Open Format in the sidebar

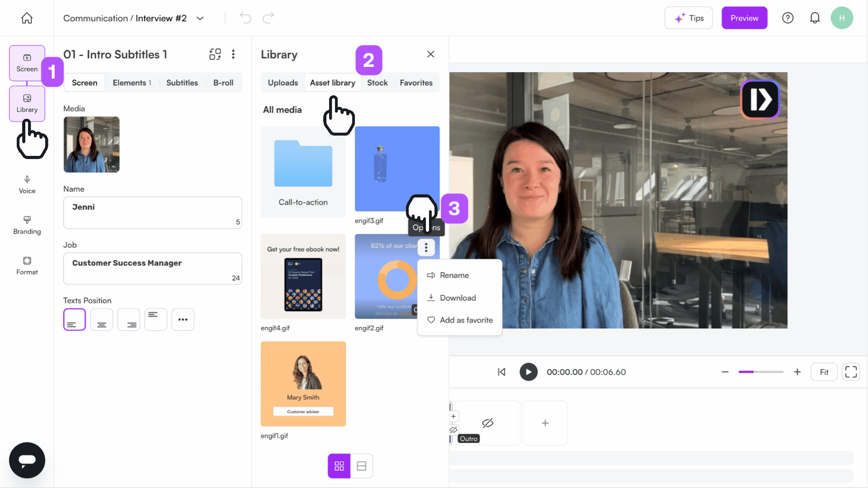[27, 266]
